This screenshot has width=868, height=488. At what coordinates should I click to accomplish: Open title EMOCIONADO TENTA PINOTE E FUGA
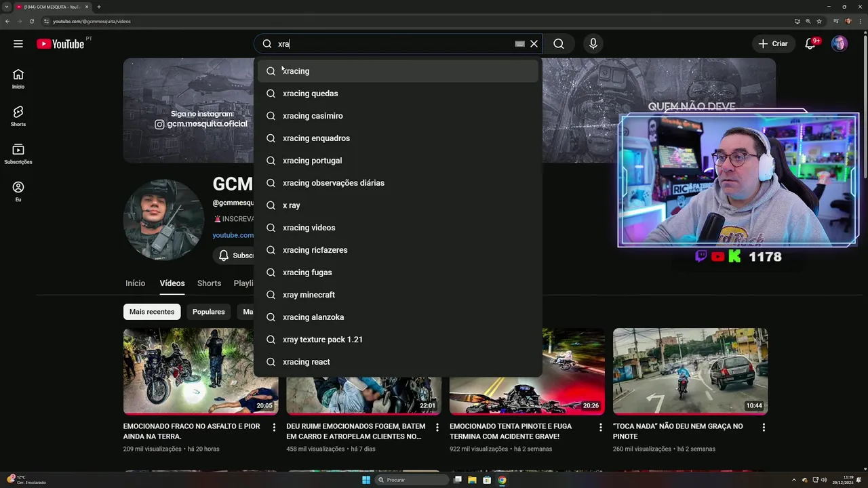pyautogui.click(x=511, y=431)
